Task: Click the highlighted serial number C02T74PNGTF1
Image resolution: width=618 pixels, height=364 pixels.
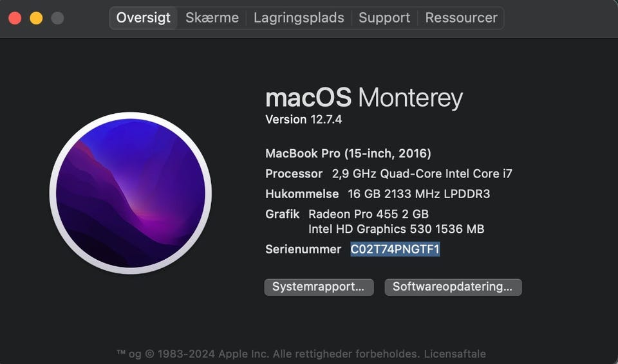Action: coord(395,249)
